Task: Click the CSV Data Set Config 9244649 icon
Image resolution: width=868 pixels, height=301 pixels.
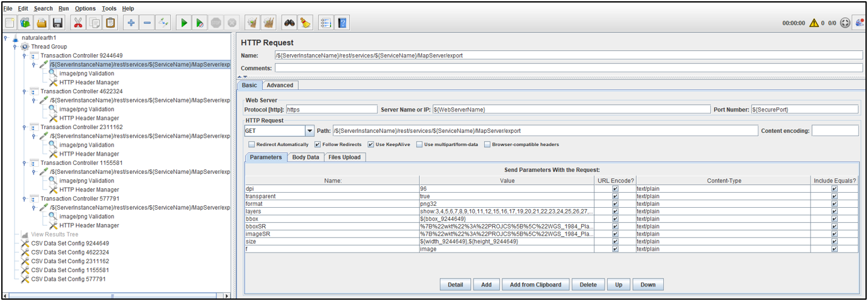Action: (x=25, y=243)
